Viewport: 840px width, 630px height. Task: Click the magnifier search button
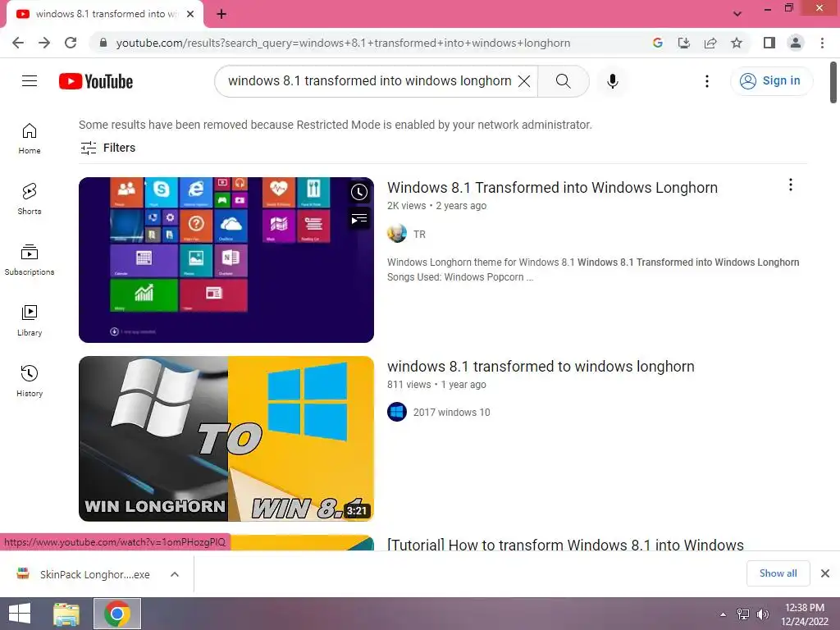[x=563, y=81]
